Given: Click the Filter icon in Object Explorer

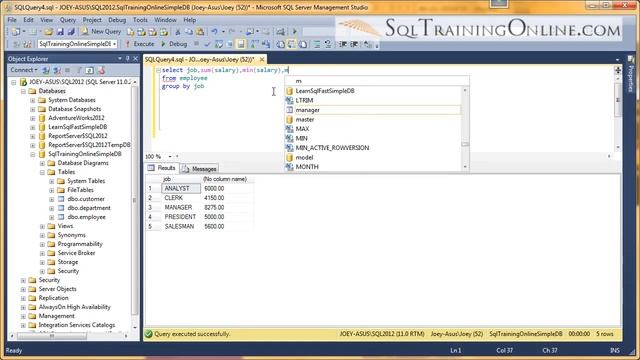Looking at the screenshot, I should click(80, 70).
